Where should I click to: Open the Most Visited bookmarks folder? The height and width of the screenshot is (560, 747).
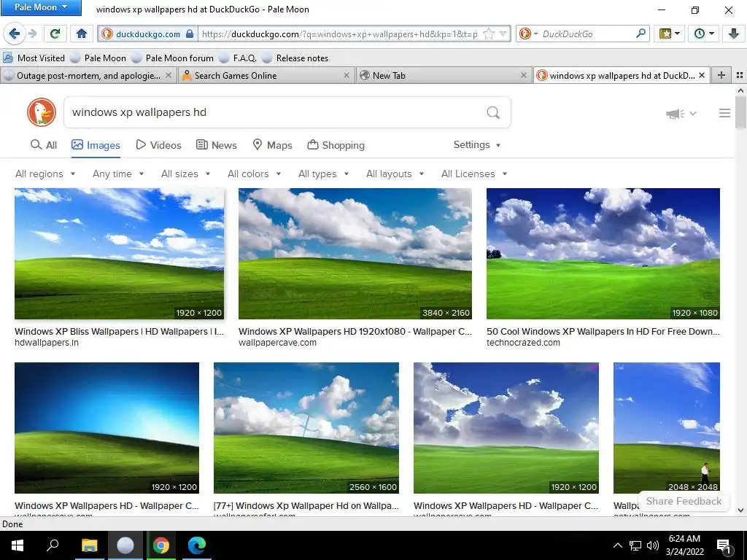34,58
